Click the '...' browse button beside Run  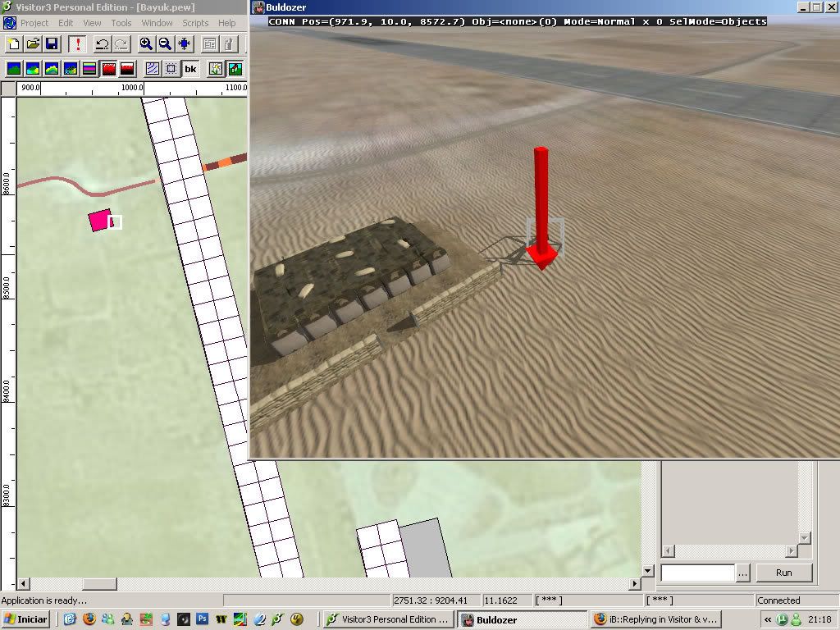742,573
